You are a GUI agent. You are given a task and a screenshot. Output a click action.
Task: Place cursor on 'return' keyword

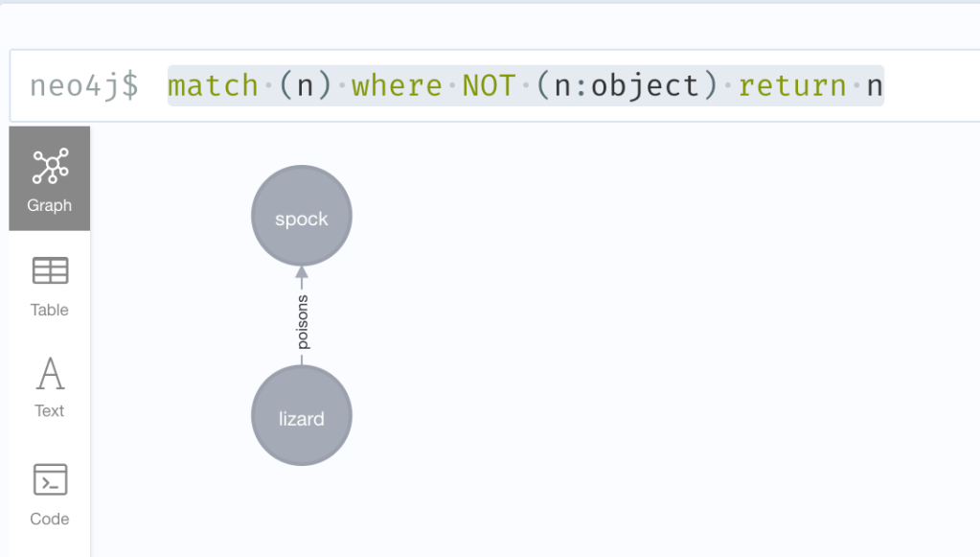(792, 86)
